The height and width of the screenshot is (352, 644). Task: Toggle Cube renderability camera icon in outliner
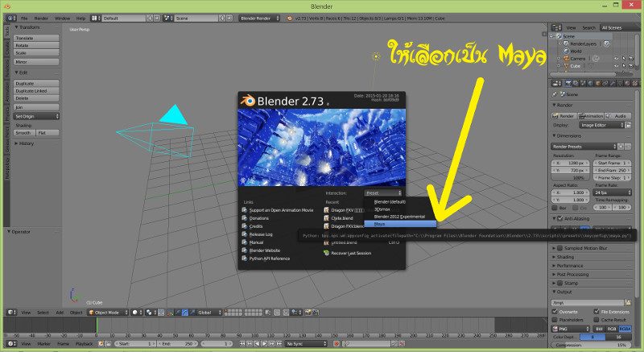click(631, 66)
